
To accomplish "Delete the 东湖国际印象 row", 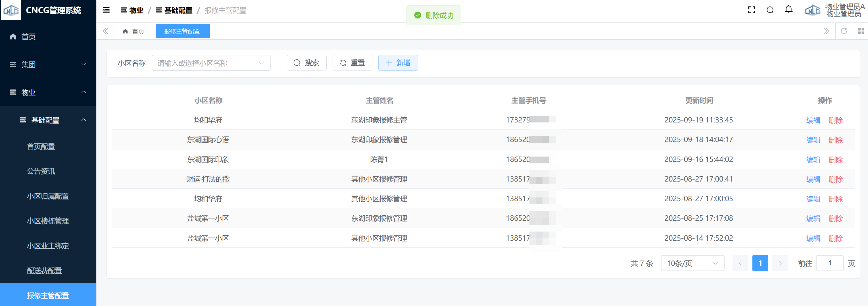I will click(835, 160).
